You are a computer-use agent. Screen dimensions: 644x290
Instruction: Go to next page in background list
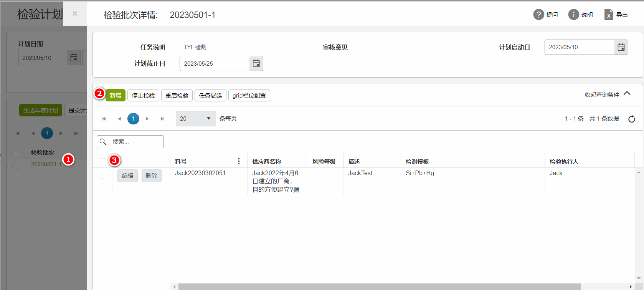61,133
